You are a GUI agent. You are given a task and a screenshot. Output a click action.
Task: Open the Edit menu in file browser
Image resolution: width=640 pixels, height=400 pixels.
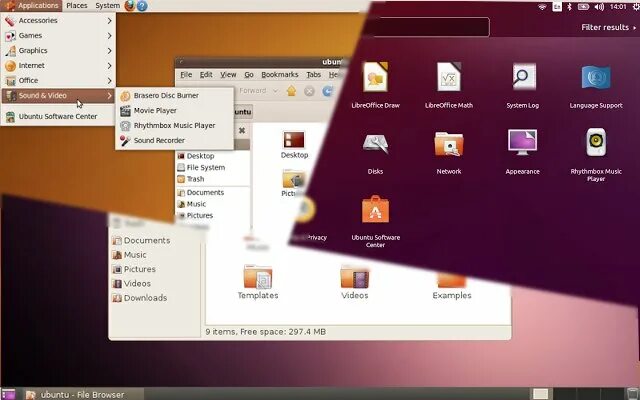tap(206, 75)
